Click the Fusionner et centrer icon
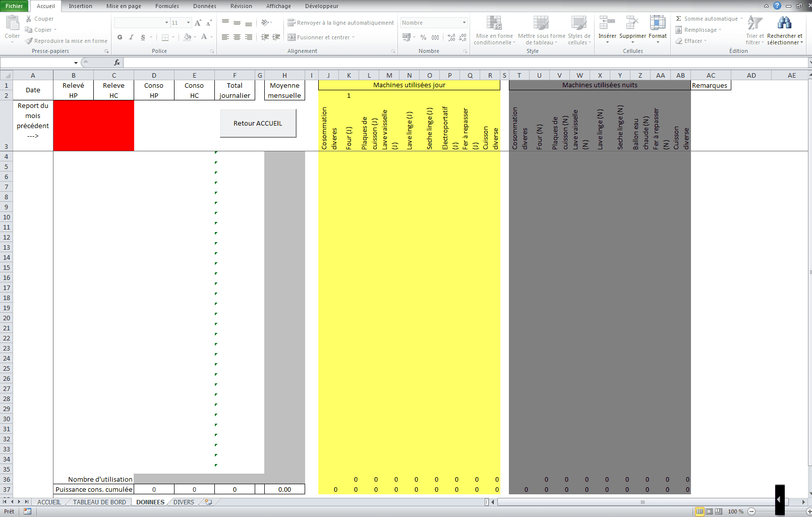Screen dimensions: 812x517 click(x=292, y=37)
